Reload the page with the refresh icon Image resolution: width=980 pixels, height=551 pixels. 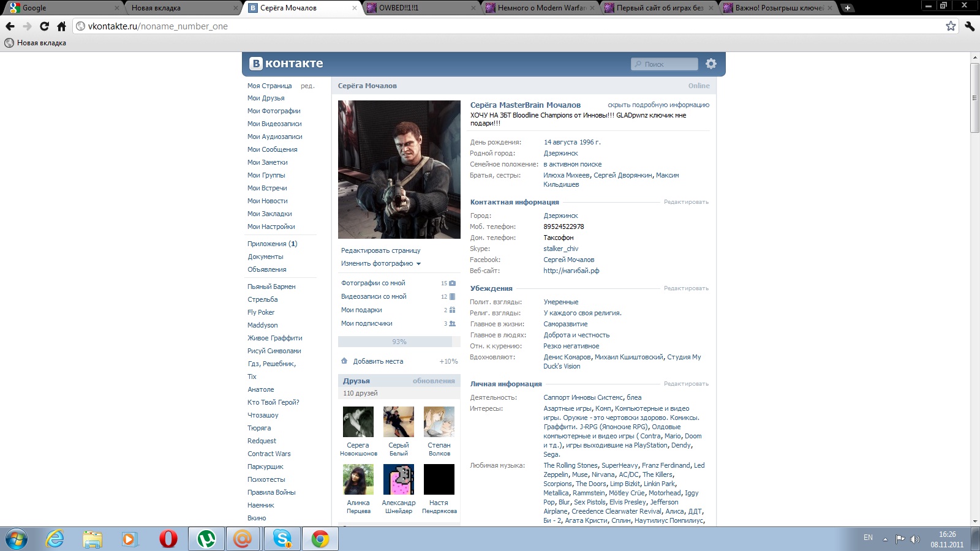pos(44,26)
